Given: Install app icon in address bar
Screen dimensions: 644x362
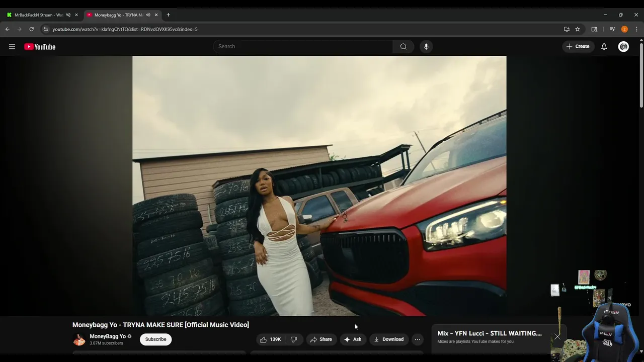Looking at the screenshot, I should coord(567,29).
